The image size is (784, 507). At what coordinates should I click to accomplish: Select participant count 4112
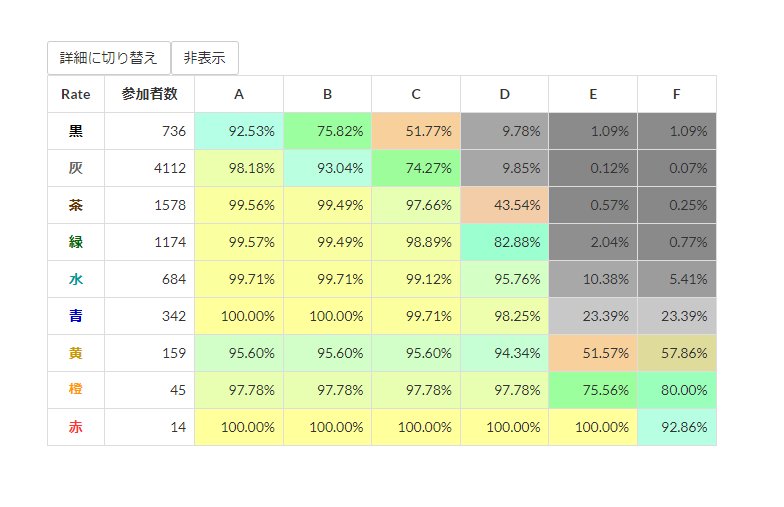point(150,168)
